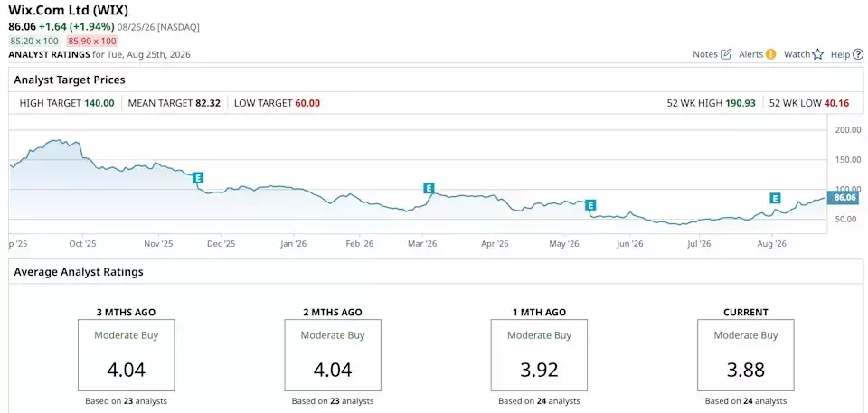868x413 pixels.
Task: Click the Jul '26 axis label
Action: (699, 243)
